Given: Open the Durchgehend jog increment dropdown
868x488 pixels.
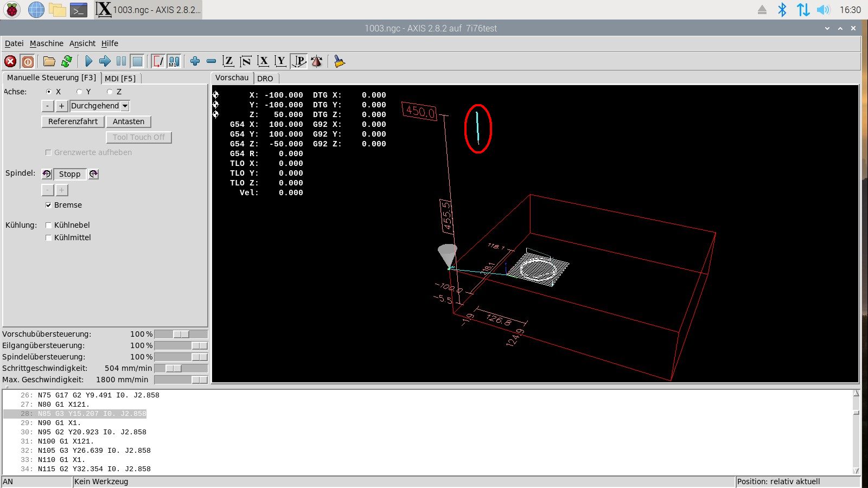Looking at the screenshot, I should click(x=100, y=106).
